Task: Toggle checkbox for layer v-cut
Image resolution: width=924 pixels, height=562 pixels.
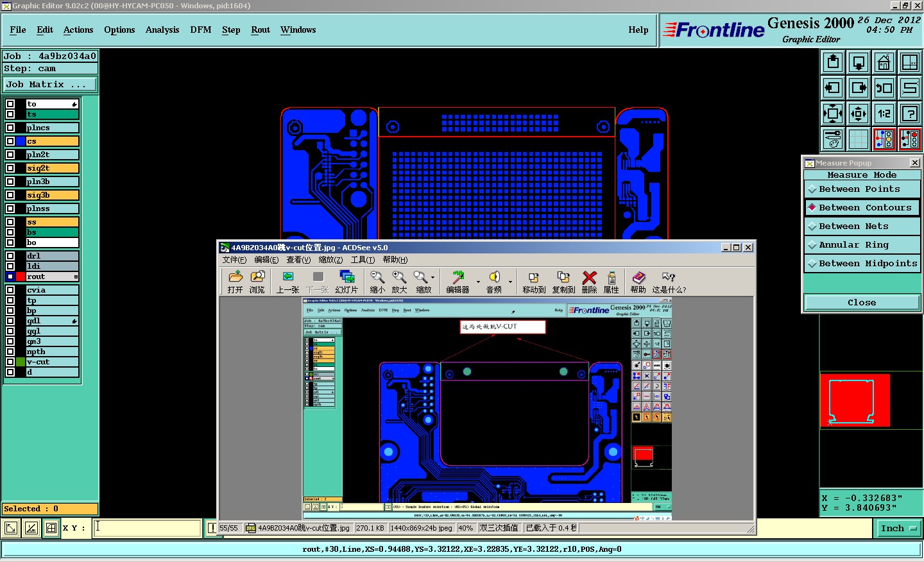Action: 10,362
